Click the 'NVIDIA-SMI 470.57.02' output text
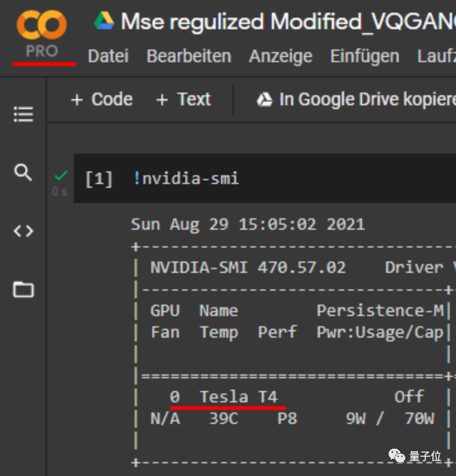The height and width of the screenshot is (476, 456). click(x=248, y=268)
